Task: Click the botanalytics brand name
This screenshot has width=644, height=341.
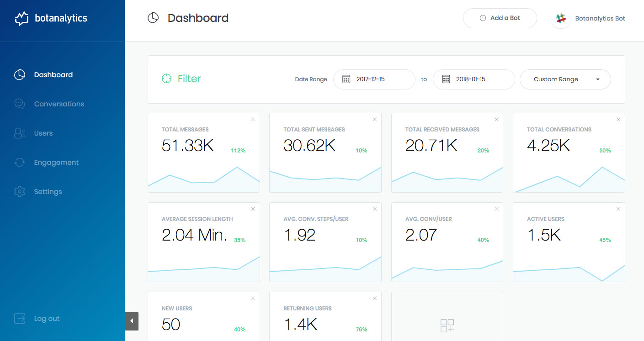Action: tap(61, 19)
